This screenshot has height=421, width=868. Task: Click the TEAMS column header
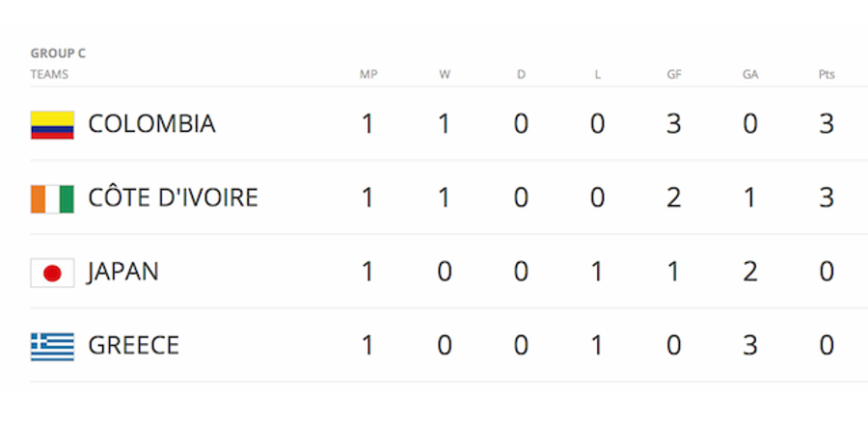tap(49, 75)
